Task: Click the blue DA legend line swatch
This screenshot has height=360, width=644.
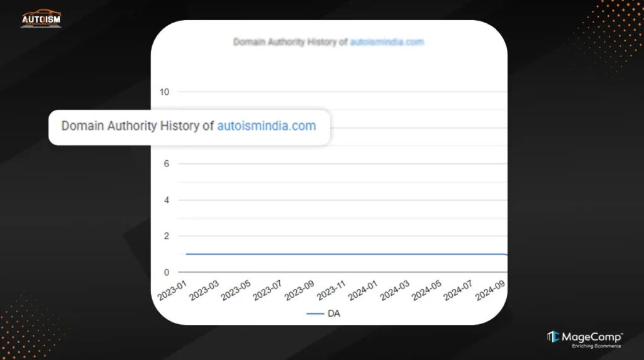Action: click(x=316, y=313)
